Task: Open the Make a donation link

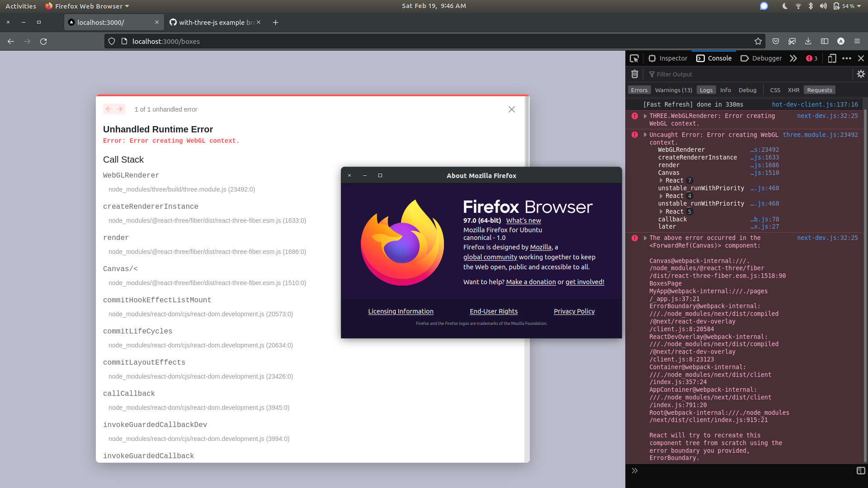Action: coord(531,282)
